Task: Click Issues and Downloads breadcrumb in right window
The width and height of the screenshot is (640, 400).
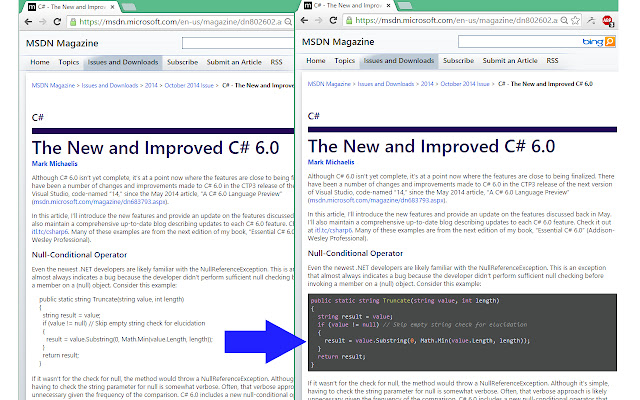Action: pos(386,84)
